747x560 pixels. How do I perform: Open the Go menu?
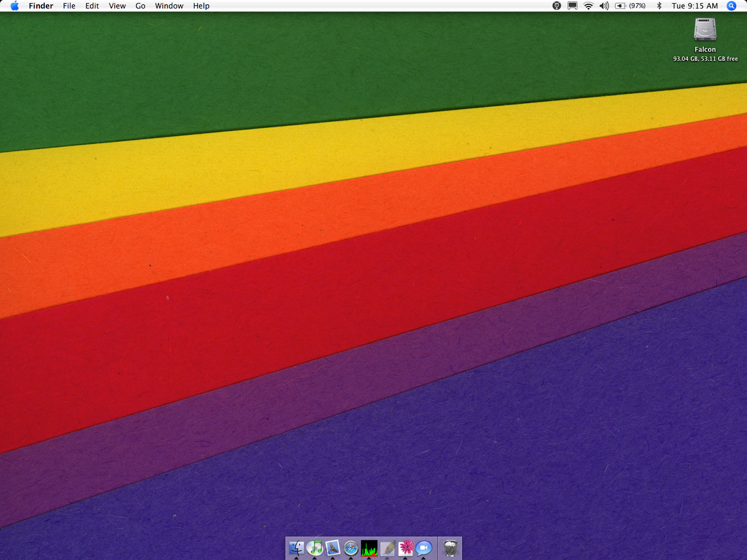click(140, 6)
